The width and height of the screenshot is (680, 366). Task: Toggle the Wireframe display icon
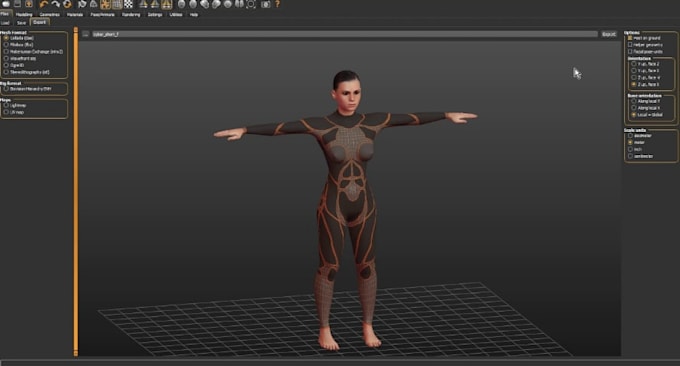[x=93, y=4]
